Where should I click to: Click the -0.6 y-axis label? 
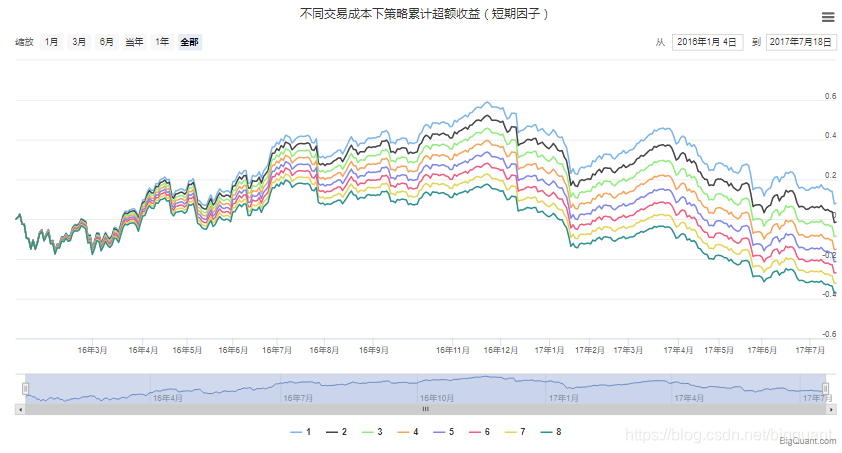click(x=829, y=334)
